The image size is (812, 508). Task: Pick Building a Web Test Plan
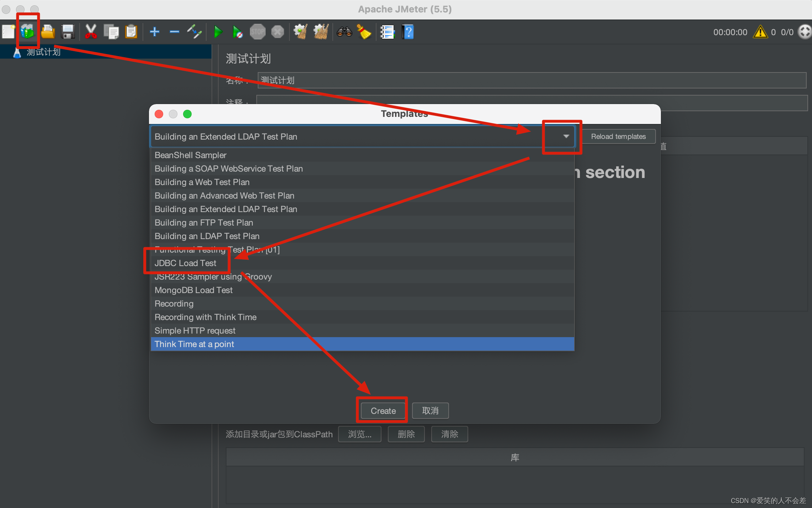click(x=202, y=182)
